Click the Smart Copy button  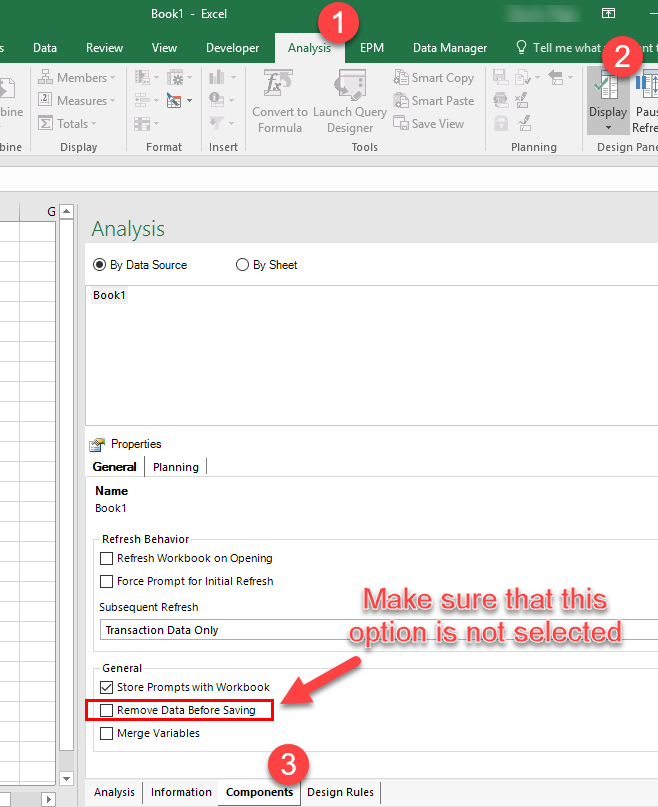[x=434, y=78]
